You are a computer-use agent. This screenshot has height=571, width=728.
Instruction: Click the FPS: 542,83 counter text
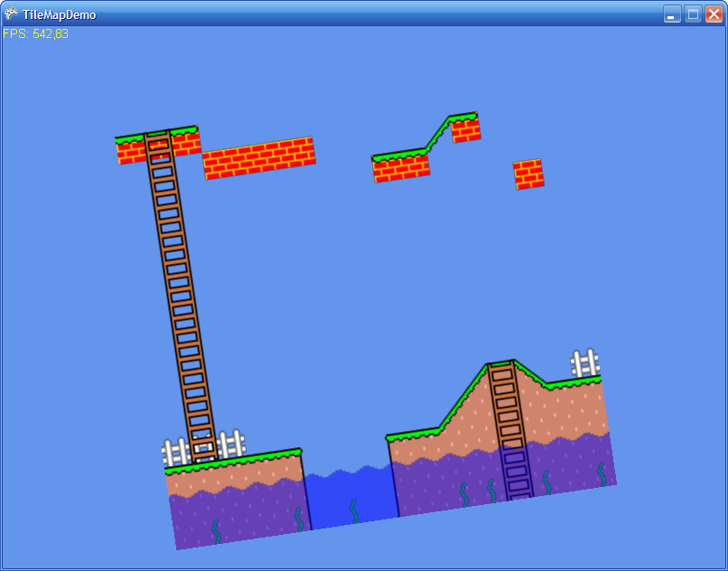(36, 34)
